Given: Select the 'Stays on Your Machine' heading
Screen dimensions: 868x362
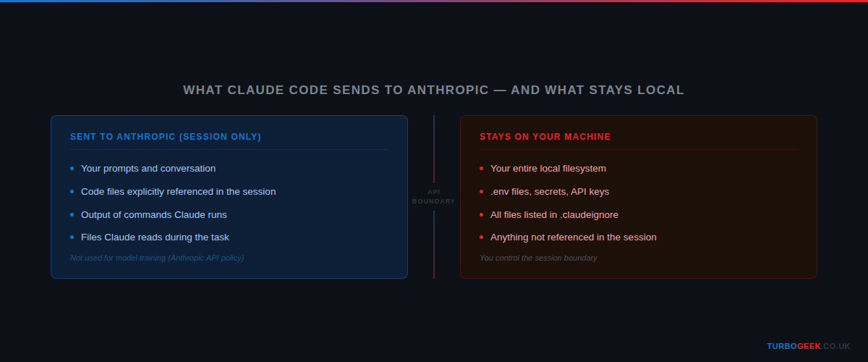Looking at the screenshot, I should [545, 137].
